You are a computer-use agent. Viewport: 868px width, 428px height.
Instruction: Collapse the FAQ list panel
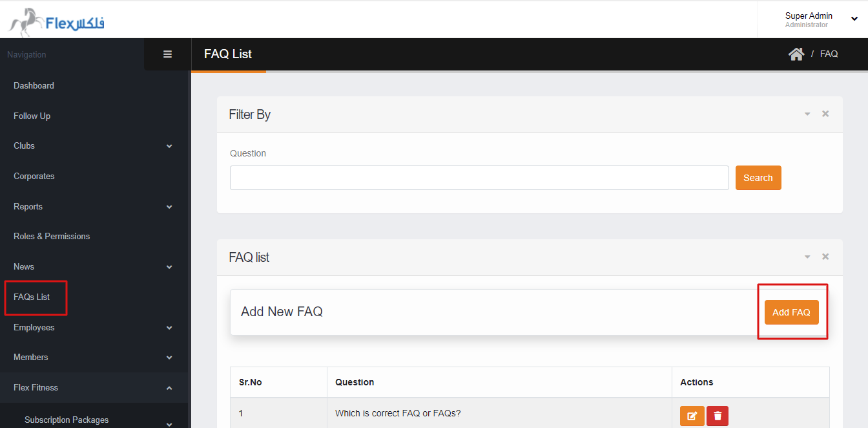(807, 257)
